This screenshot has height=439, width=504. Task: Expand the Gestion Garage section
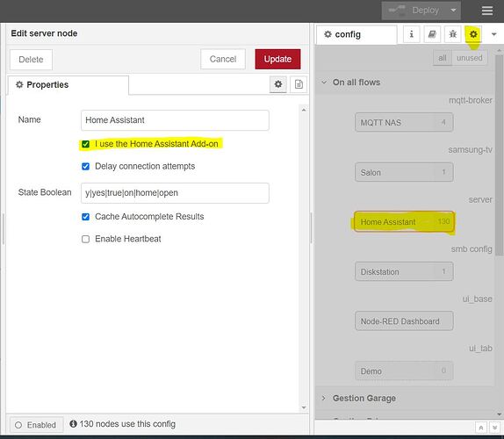tap(324, 399)
